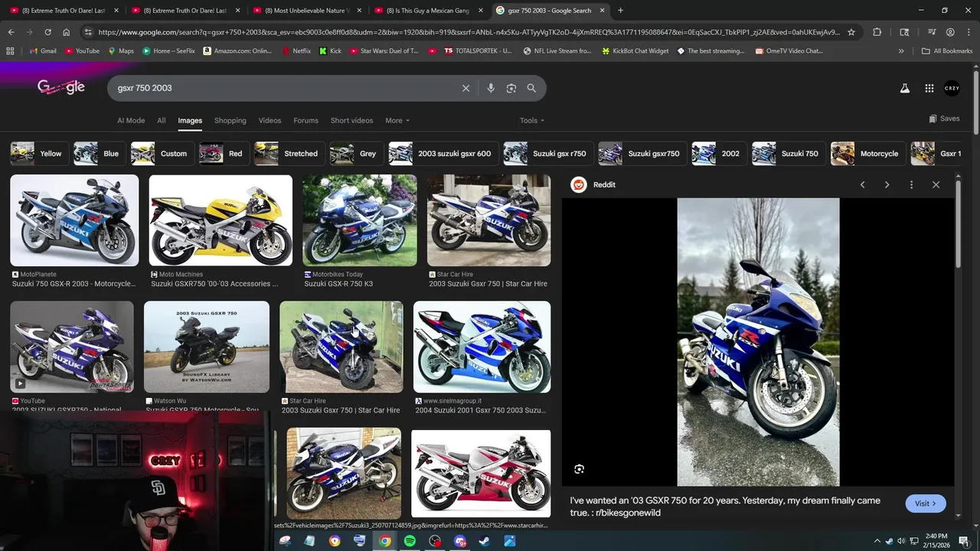Show previous image in Reddit preview panel
The width and height of the screenshot is (980, 551).
(862, 184)
